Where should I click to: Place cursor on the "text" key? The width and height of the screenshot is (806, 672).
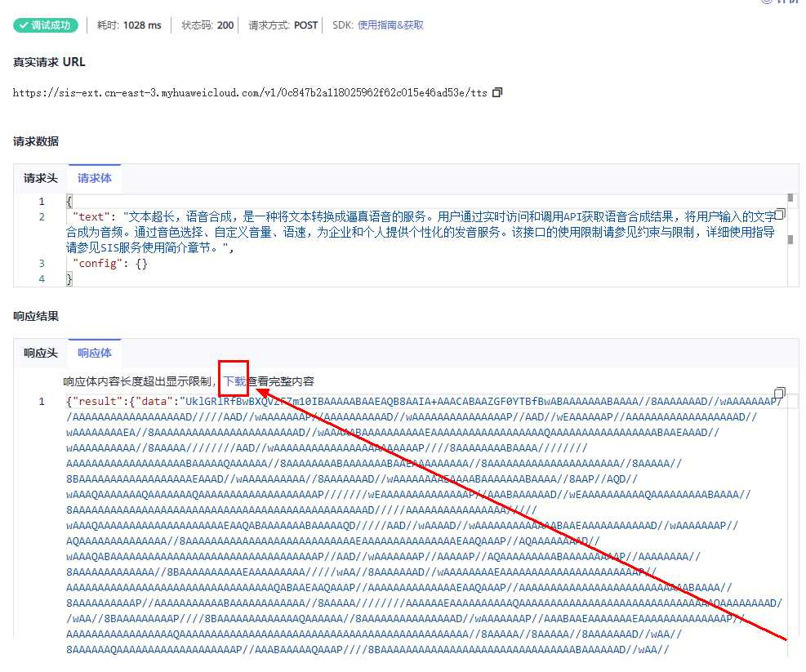coord(91,217)
